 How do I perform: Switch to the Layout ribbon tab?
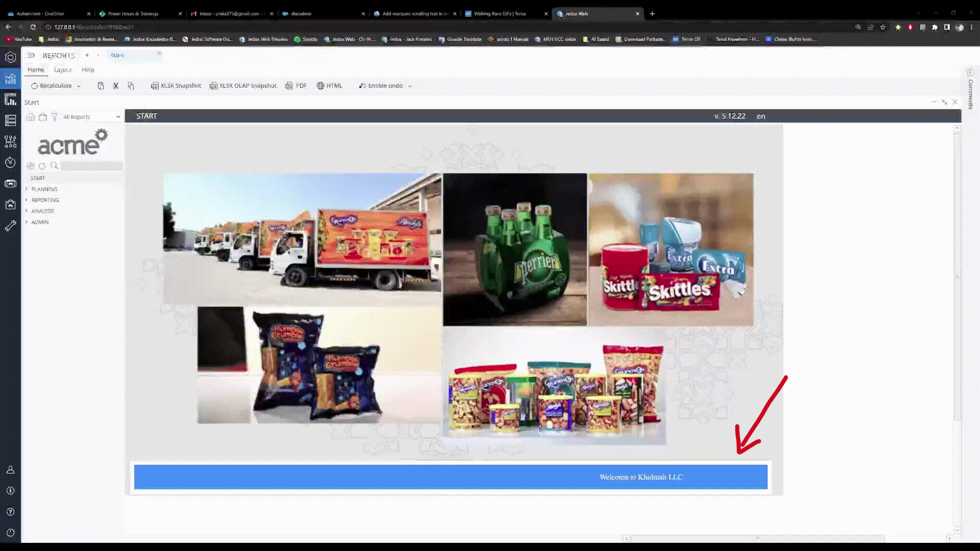tap(63, 70)
